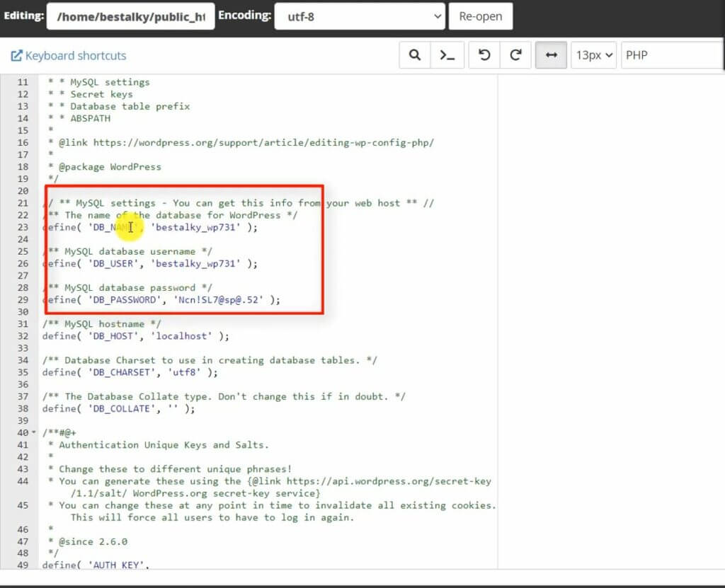
Task: Open the search tool magnifier icon
Action: [x=415, y=55]
